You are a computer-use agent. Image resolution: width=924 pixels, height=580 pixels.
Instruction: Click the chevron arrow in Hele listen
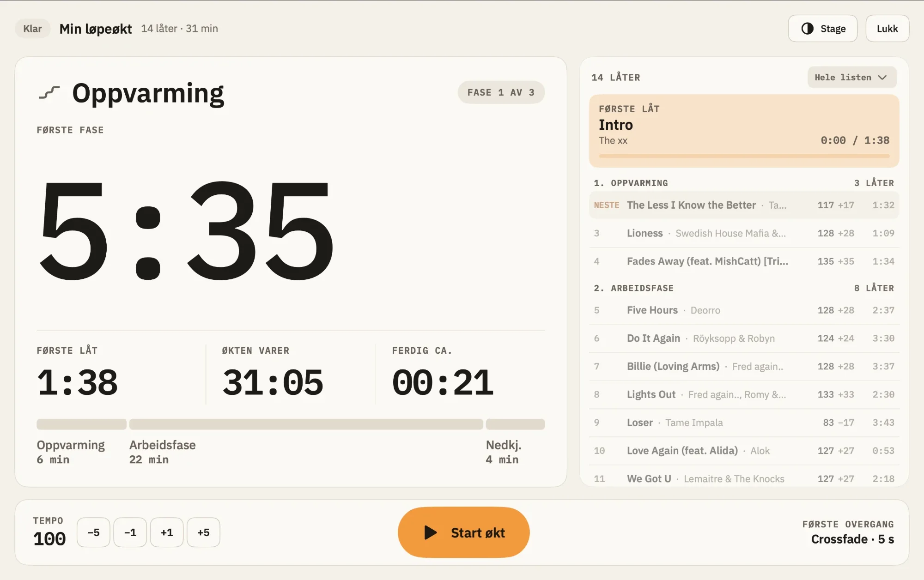[882, 78]
